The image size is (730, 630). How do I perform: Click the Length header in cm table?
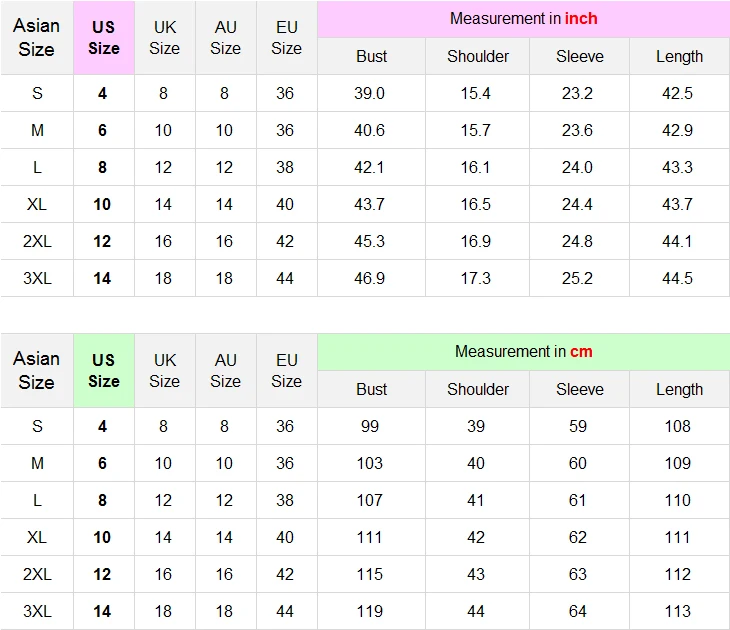[679, 389]
